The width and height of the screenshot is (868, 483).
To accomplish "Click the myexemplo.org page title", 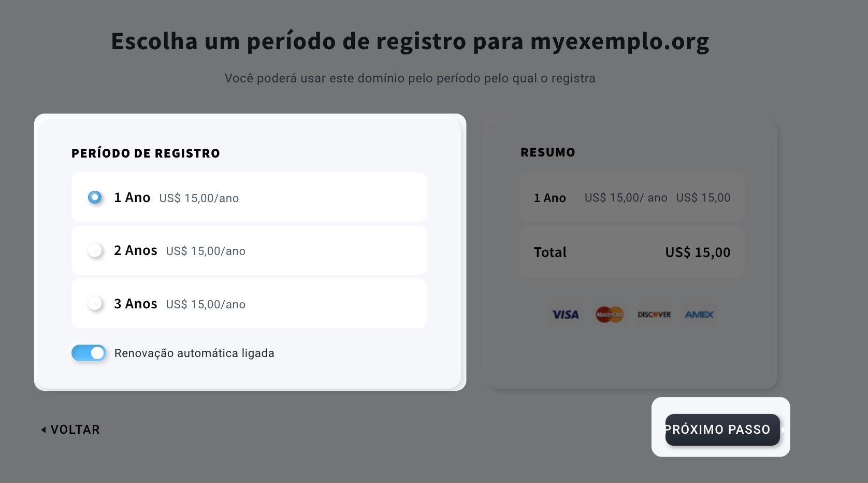I will coord(410,41).
